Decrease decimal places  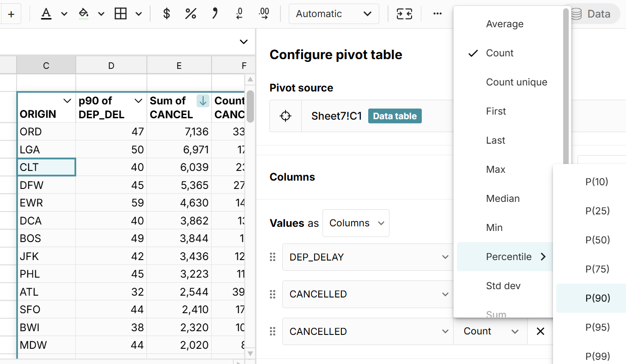(x=239, y=13)
